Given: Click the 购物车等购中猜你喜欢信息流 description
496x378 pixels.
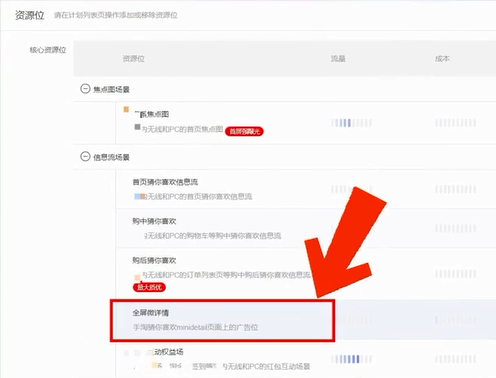Looking at the screenshot, I should [x=213, y=236].
